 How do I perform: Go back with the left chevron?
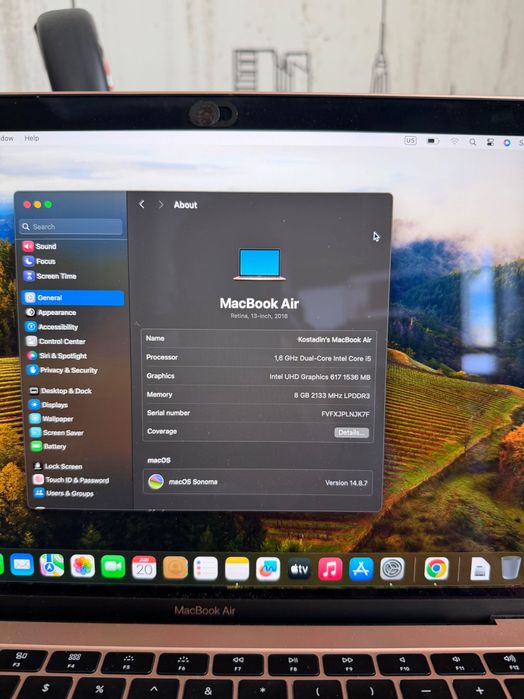click(x=142, y=204)
